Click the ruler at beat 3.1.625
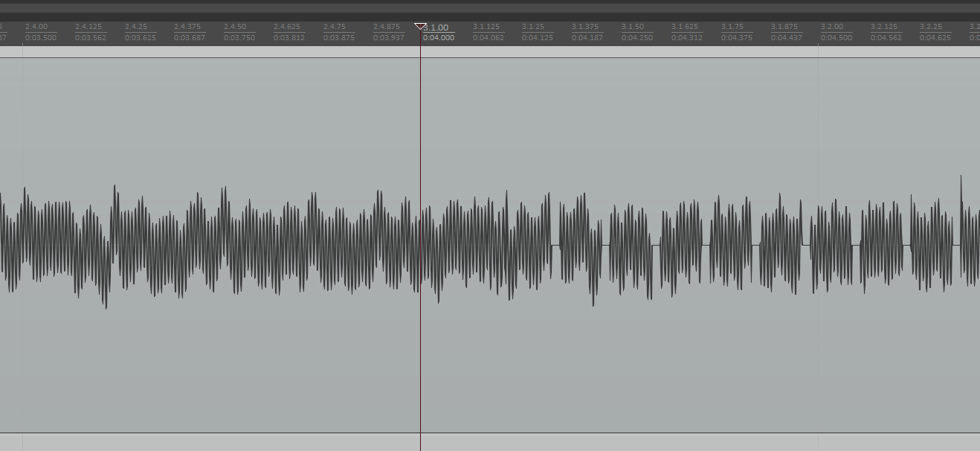This screenshot has width=980, height=451. 685,27
